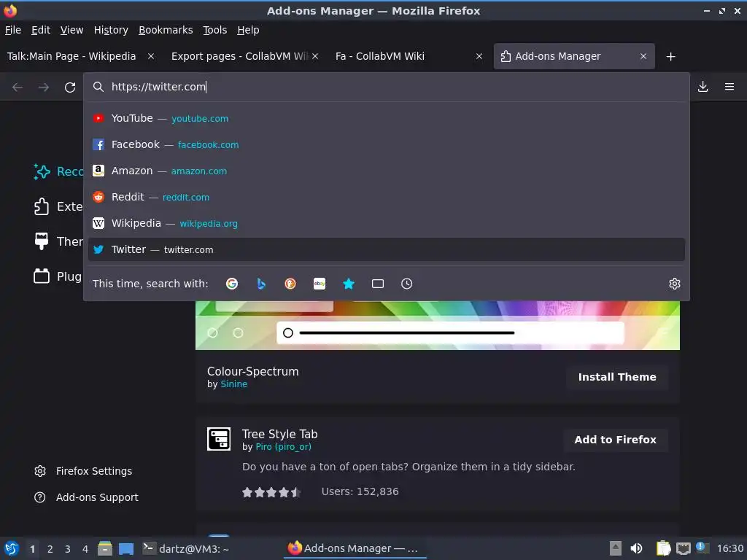Close the Fa - CollabVM Wiki tab
This screenshot has height=560, width=747.
coord(479,56)
